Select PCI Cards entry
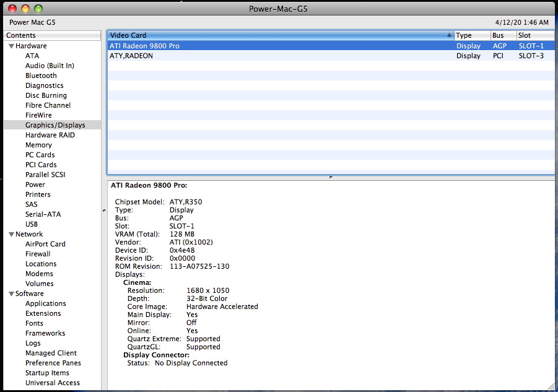Viewport: 558px width, 392px height. pos(41,165)
